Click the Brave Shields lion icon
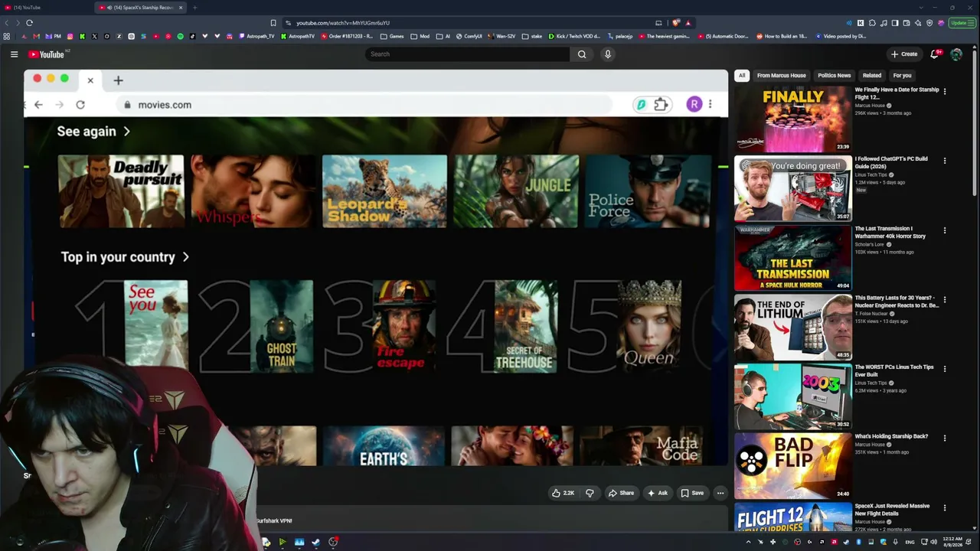This screenshot has height=551, width=980. 676,23
